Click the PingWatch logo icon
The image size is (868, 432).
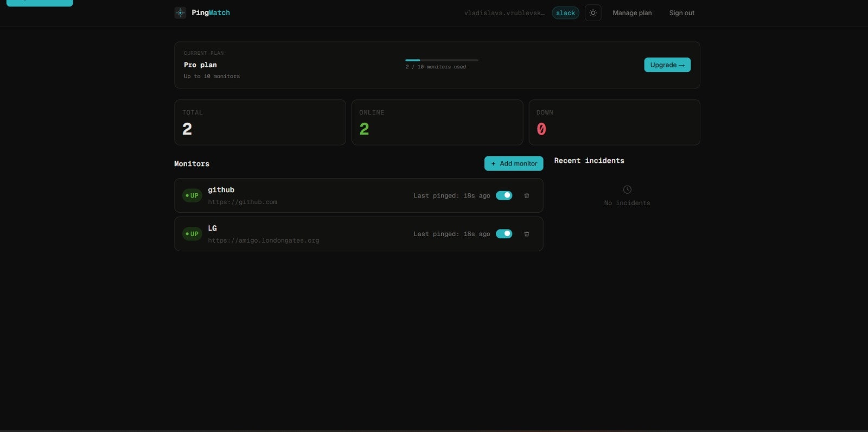180,12
